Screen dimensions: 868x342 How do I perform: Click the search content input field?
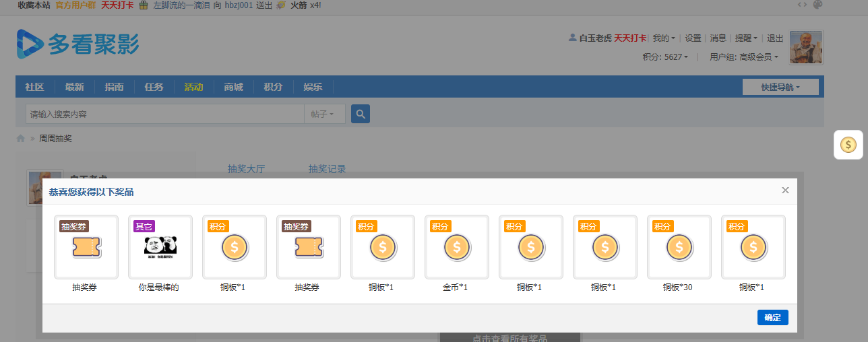click(x=164, y=114)
